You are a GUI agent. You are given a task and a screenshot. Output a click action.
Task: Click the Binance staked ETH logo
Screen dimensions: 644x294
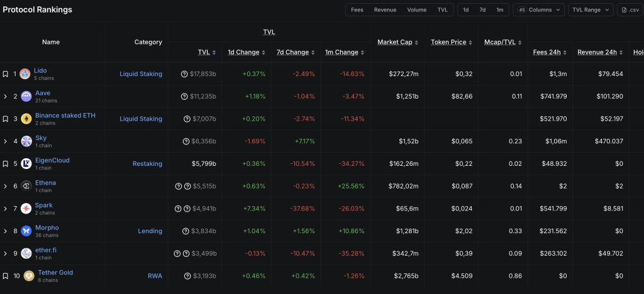(26, 119)
